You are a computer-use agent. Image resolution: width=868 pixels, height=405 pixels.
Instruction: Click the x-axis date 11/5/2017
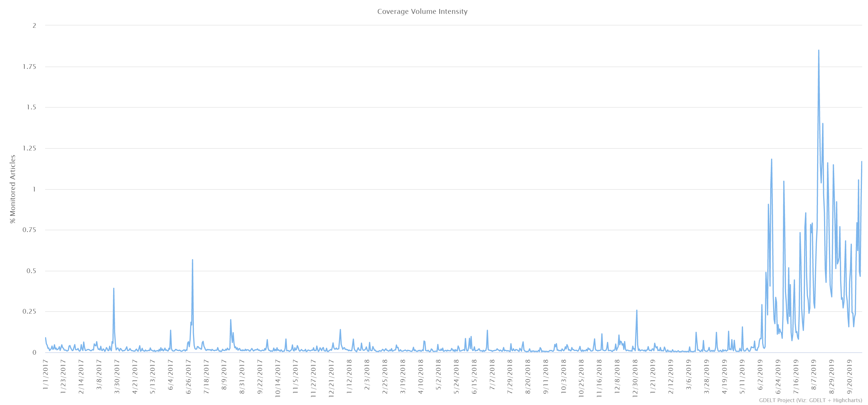point(296,376)
